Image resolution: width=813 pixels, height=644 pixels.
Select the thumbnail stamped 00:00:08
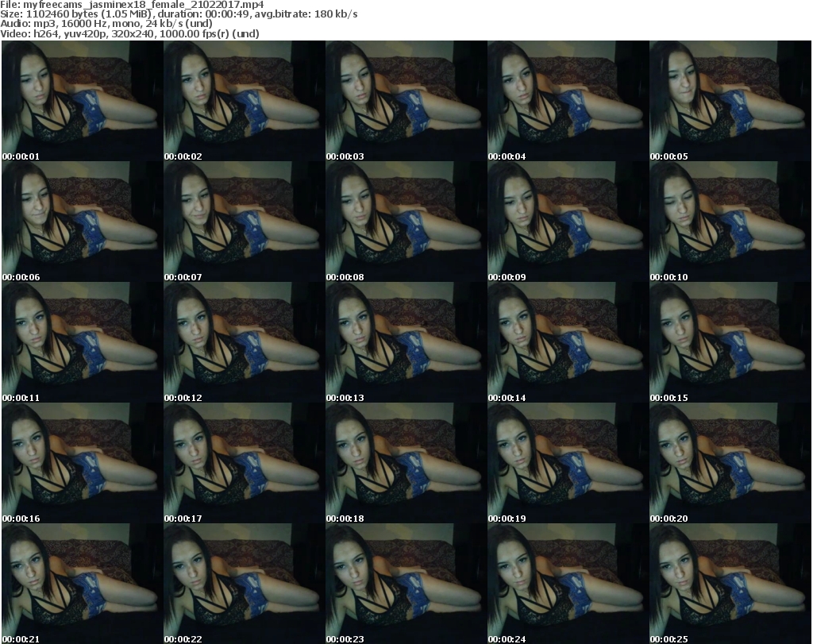tap(406, 222)
